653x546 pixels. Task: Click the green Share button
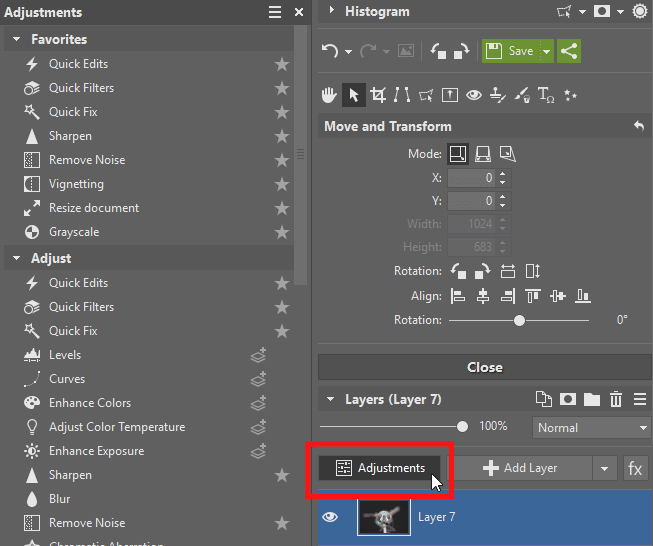(569, 51)
